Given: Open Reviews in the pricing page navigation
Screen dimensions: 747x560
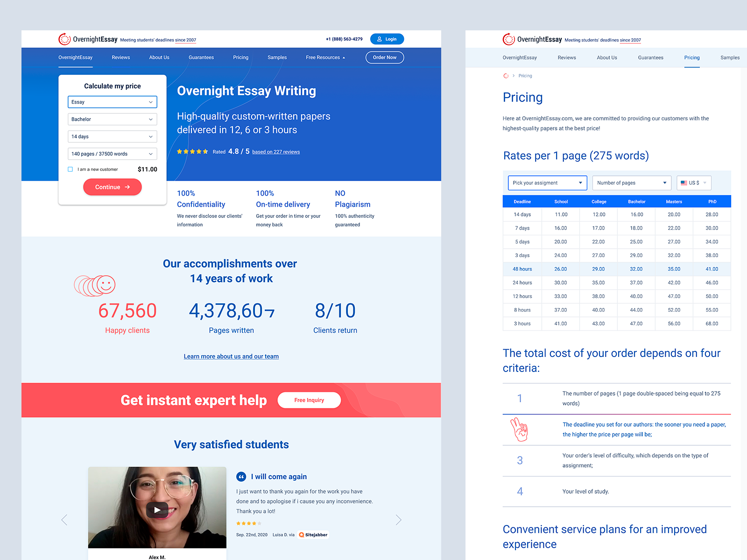Looking at the screenshot, I should [567, 58].
